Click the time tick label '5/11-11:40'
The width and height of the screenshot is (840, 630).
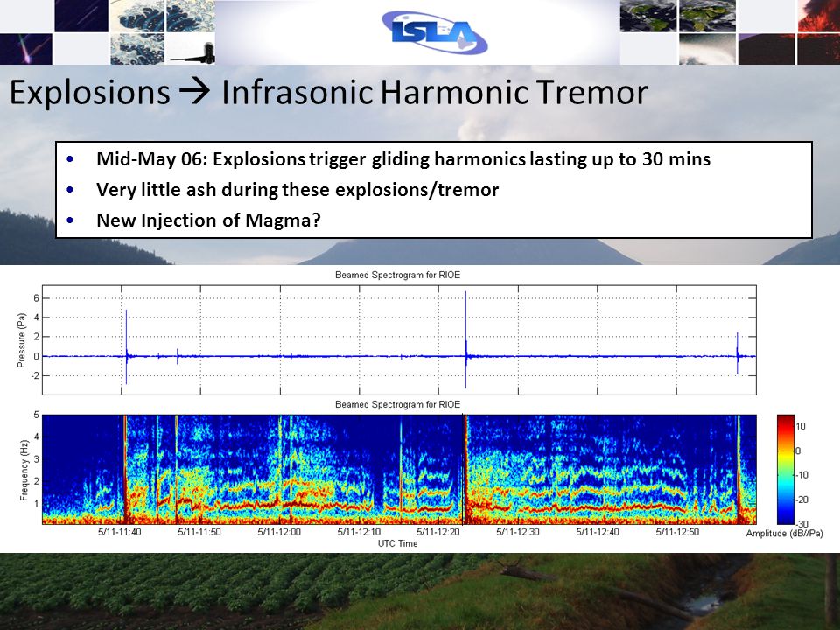120,532
